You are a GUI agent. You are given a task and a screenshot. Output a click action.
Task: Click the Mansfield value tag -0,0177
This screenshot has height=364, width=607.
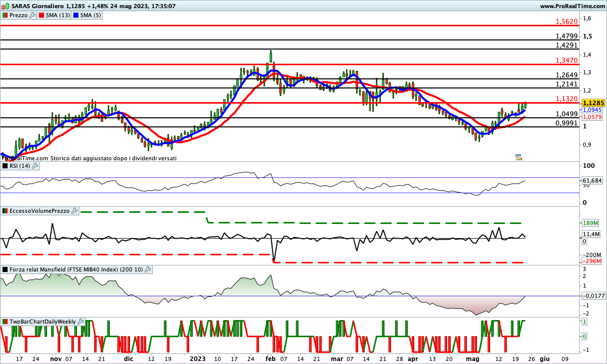[x=593, y=296]
